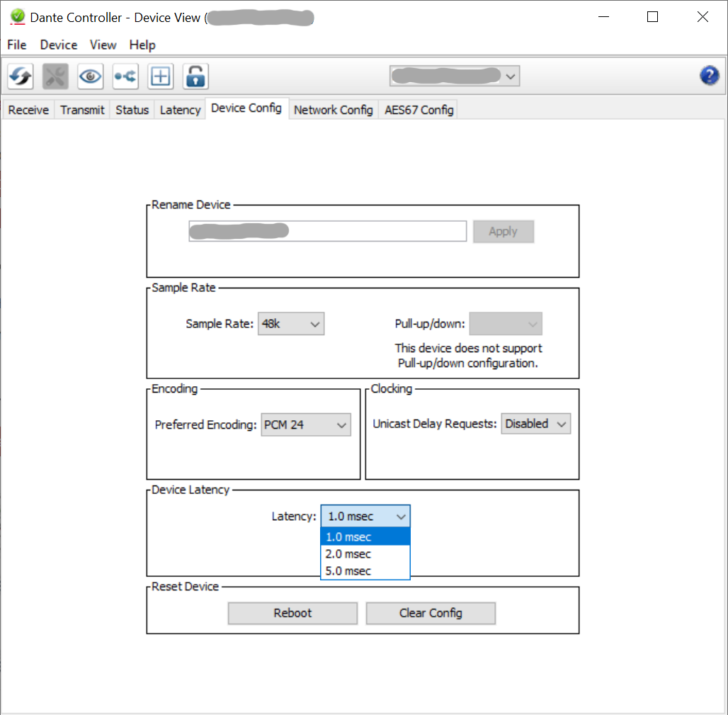
Task: Select 2.0 msec latency option
Action: point(365,553)
